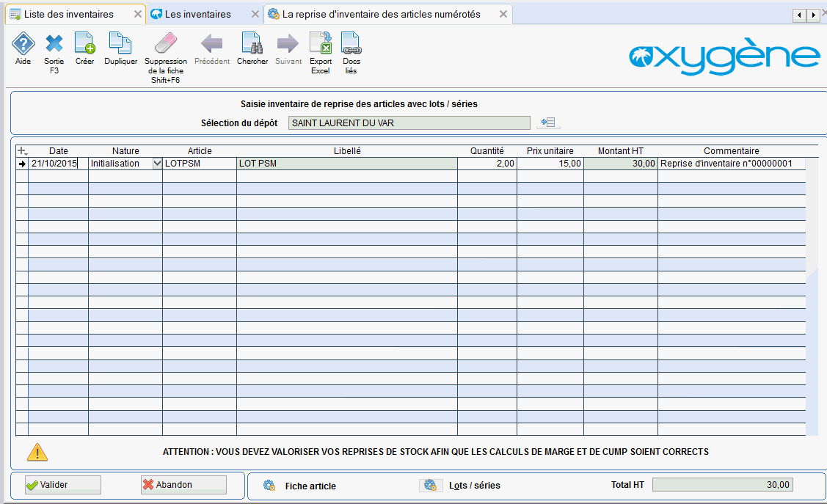827x504 pixels.
Task: Click the grid's vertical scrollbar
Action: coord(811,296)
